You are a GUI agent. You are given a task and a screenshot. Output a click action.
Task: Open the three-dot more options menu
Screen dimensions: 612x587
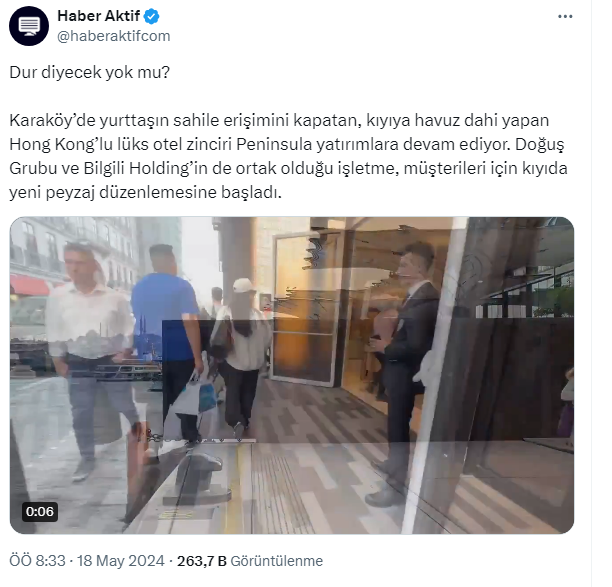[x=565, y=16]
